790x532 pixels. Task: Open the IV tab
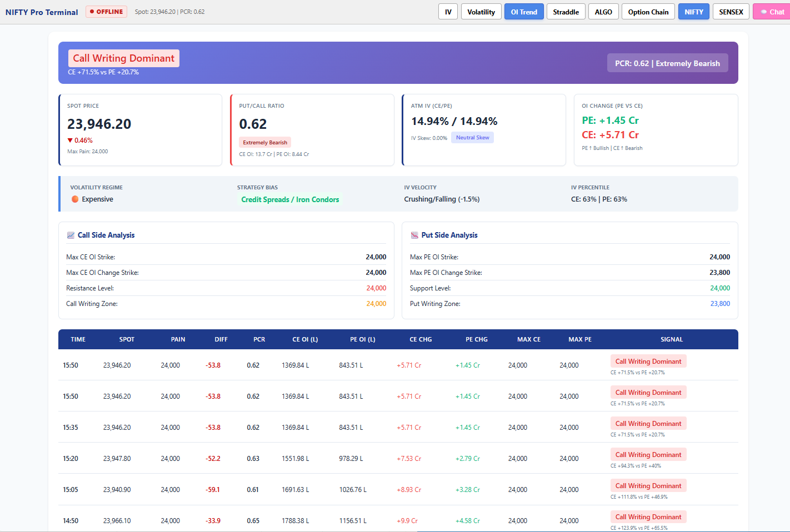[448, 12]
